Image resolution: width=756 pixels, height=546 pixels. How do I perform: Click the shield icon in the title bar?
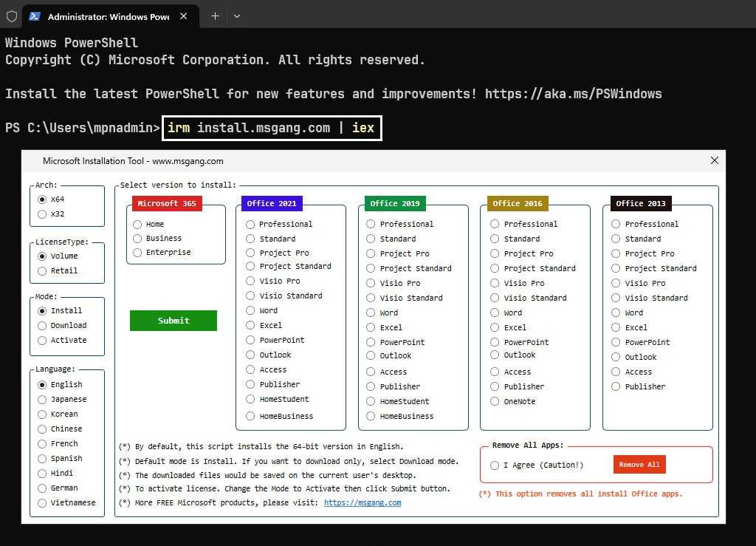point(12,16)
